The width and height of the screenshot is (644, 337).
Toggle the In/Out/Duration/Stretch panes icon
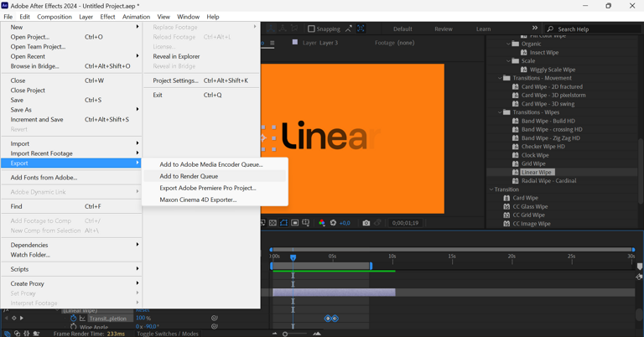pyautogui.click(x=27, y=334)
